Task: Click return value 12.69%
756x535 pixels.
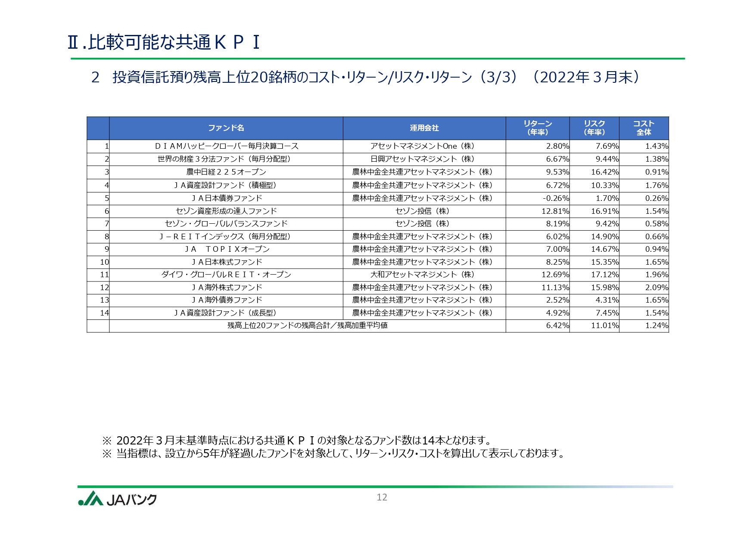Action: click(x=555, y=275)
